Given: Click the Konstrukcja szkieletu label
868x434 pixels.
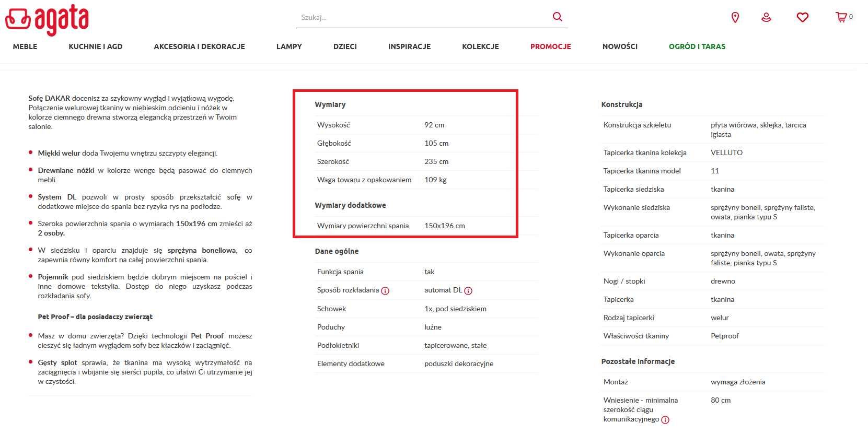Looking at the screenshot, I should coord(637,125).
